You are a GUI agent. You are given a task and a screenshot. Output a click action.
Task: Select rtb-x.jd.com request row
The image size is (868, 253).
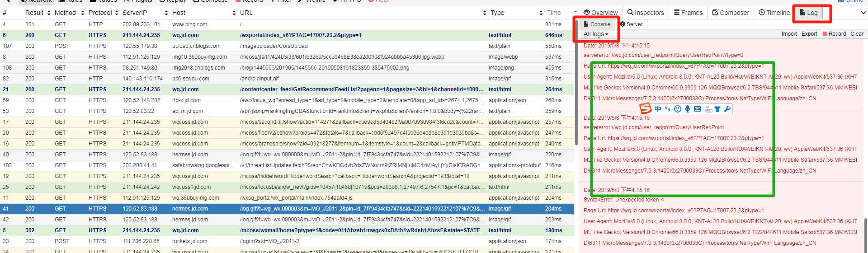click(287, 100)
